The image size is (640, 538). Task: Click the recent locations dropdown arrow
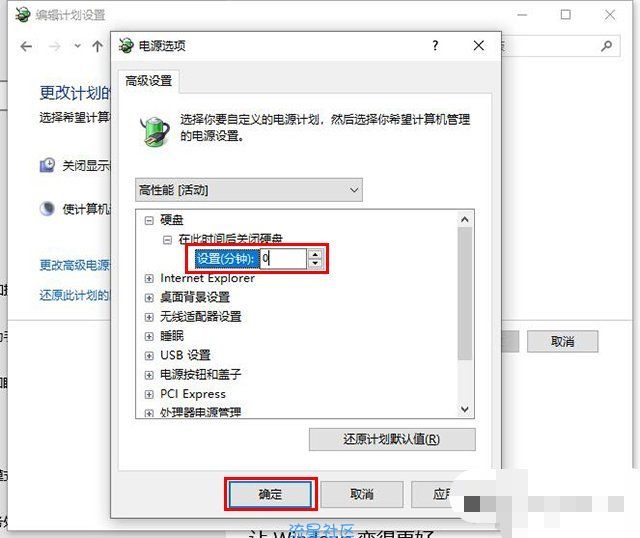78,47
